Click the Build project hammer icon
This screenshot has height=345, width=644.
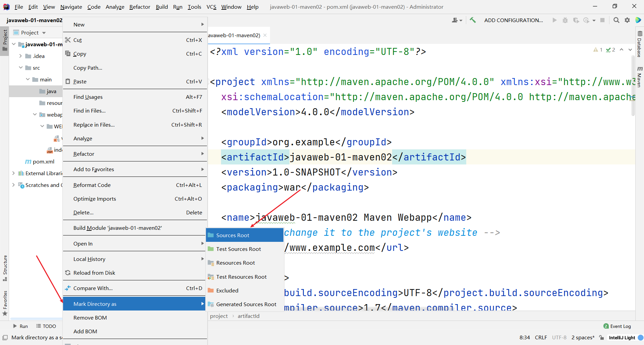pos(473,20)
